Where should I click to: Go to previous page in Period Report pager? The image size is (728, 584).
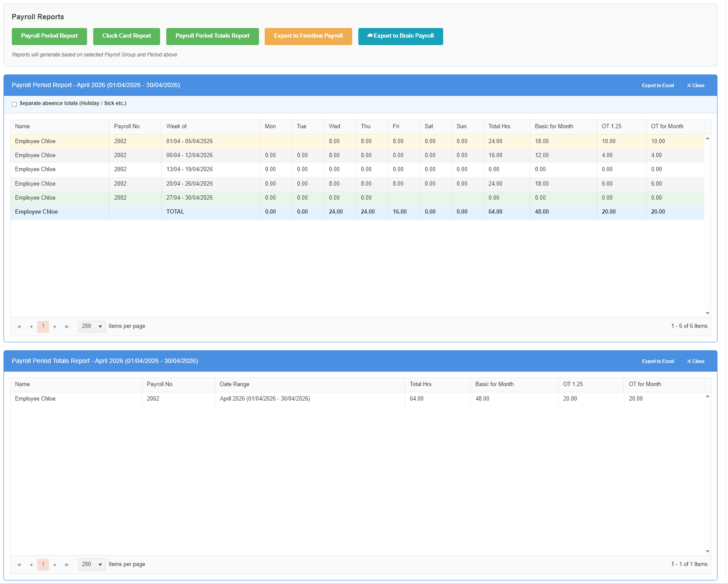coord(31,327)
